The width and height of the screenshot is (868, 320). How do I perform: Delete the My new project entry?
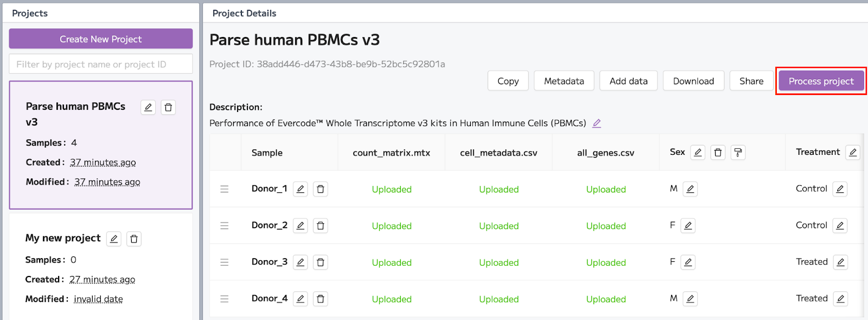click(134, 239)
